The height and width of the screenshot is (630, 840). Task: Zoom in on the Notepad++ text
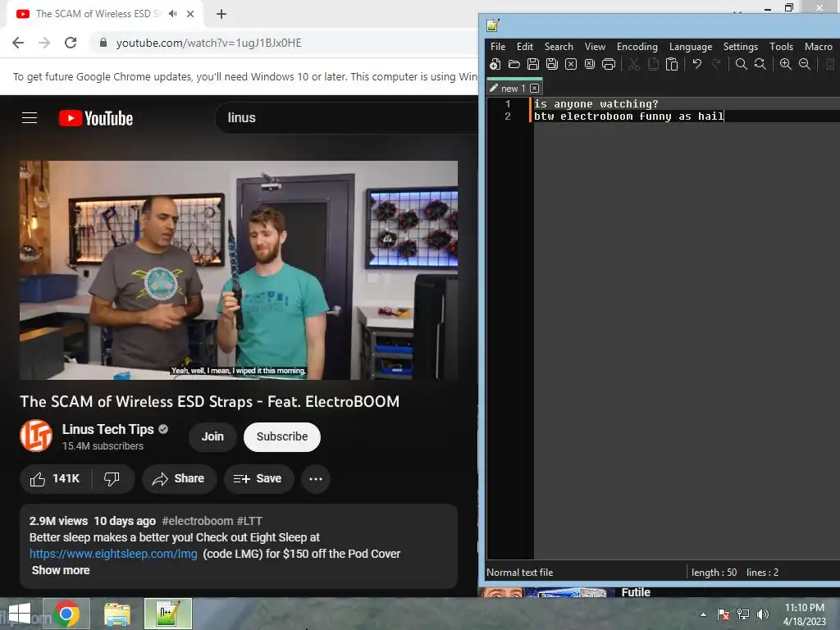click(x=785, y=64)
